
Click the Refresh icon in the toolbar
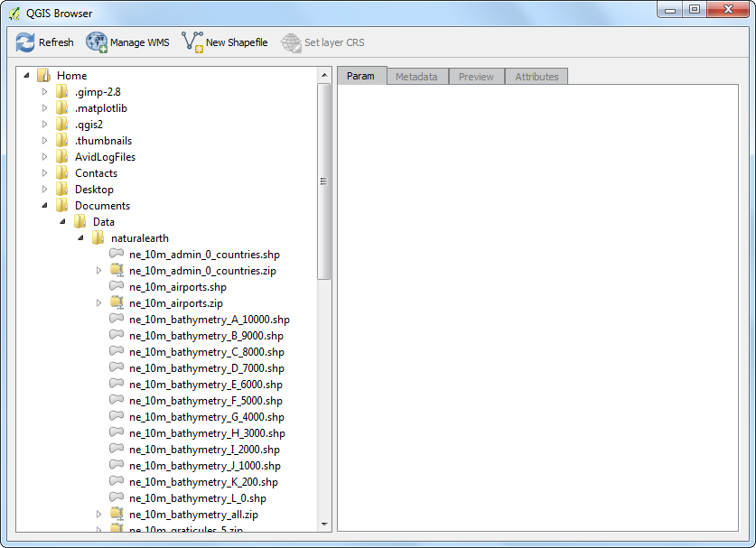[x=25, y=42]
